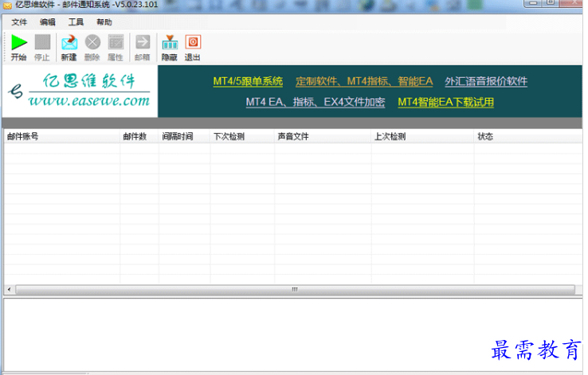588x375 pixels.
Task: Open the MT4/5跟单系统 link
Action: coord(248,81)
